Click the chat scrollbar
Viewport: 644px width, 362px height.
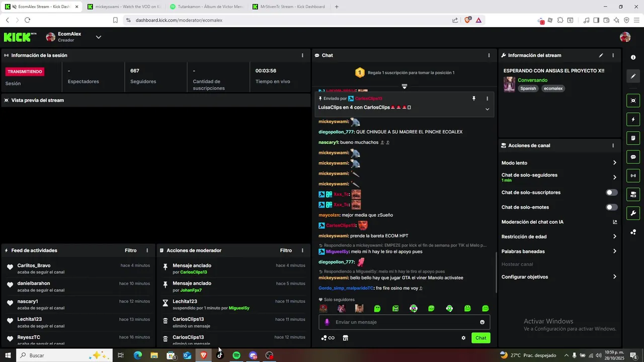pyautogui.click(x=497, y=272)
